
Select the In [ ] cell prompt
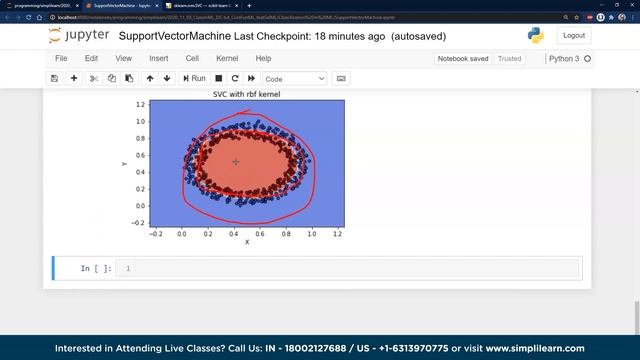[x=96, y=268]
